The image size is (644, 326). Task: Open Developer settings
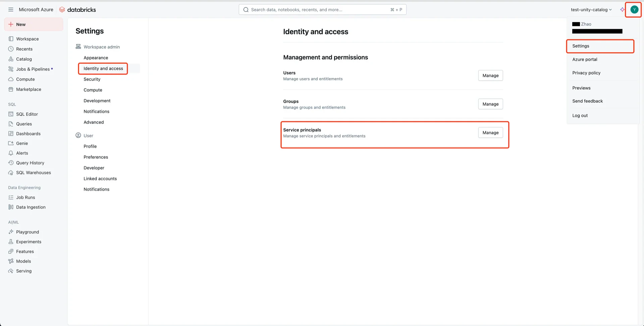pyautogui.click(x=94, y=168)
